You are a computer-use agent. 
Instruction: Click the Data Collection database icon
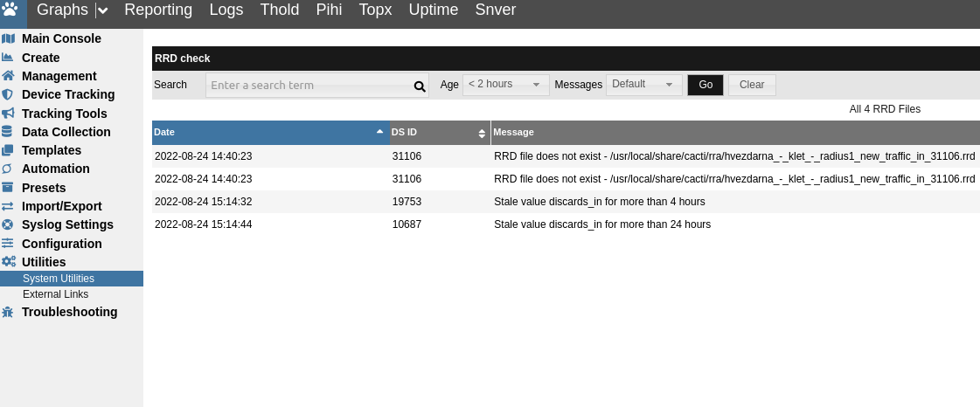tap(8, 132)
